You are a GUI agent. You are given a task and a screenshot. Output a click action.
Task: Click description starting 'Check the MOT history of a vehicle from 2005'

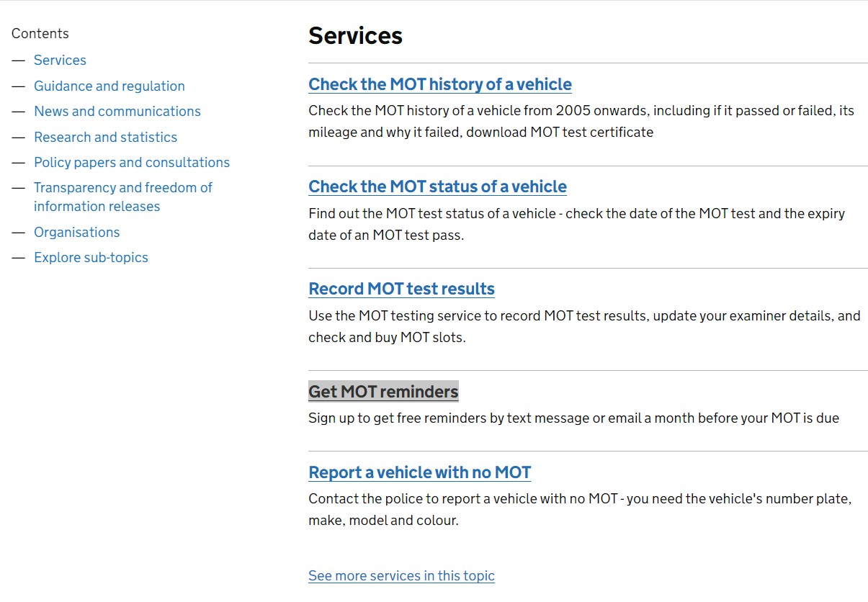581,122
